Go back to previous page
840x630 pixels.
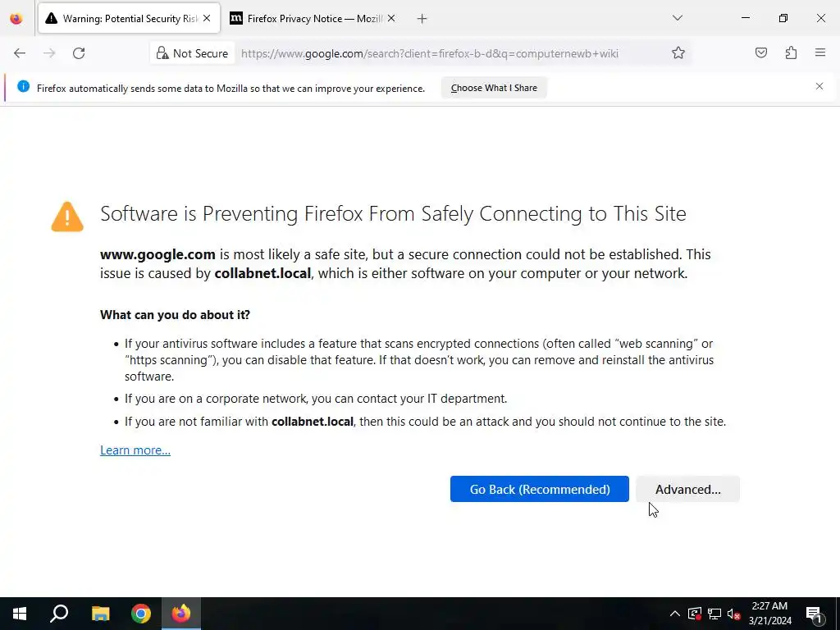coord(20,53)
